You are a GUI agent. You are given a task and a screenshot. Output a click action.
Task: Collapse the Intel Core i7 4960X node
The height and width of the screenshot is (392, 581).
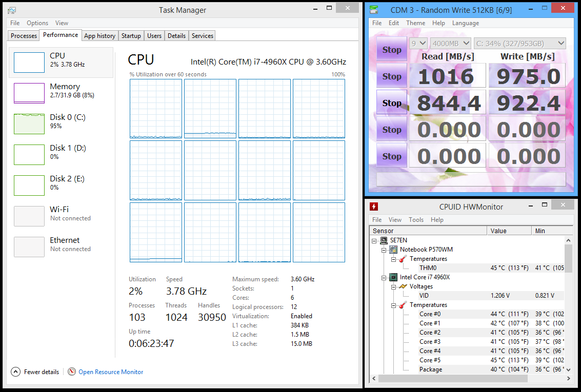tap(384, 278)
